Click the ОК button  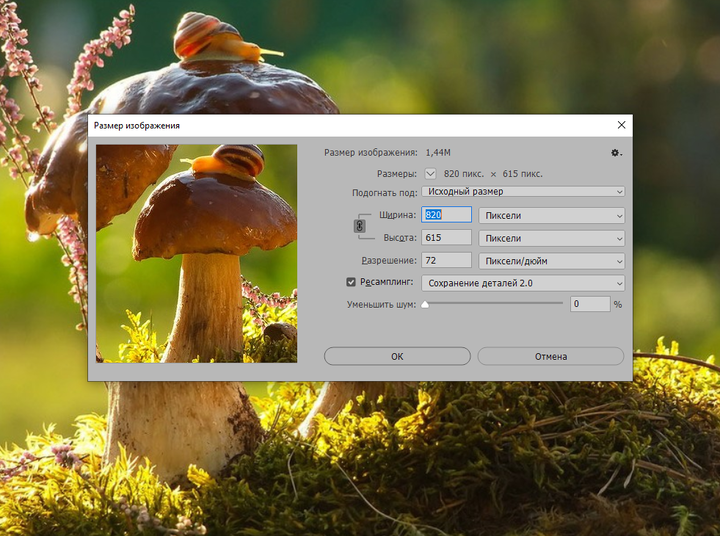397,356
